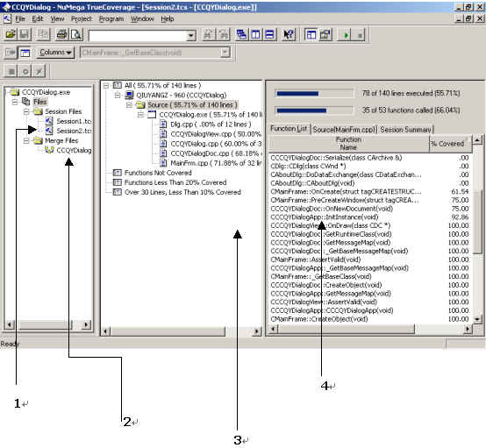
Task: Click the Save toolbar icon
Action: [x=25, y=34]
